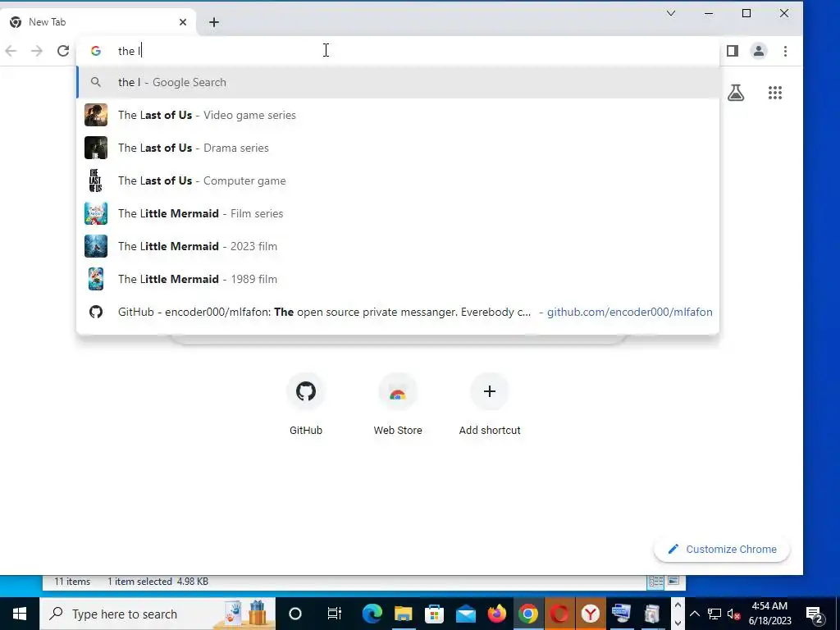
Task: Select the New Tab tab
Action: [x=98, y=22]
